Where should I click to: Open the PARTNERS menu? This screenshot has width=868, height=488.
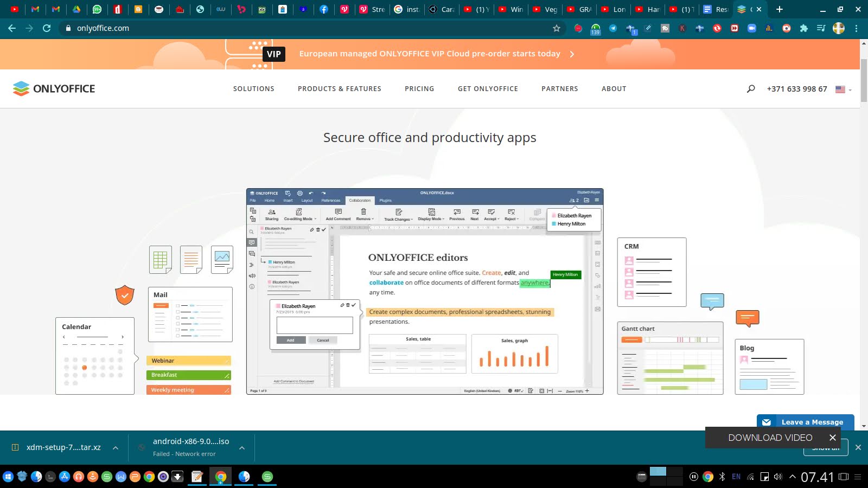[x=560, y=88]
